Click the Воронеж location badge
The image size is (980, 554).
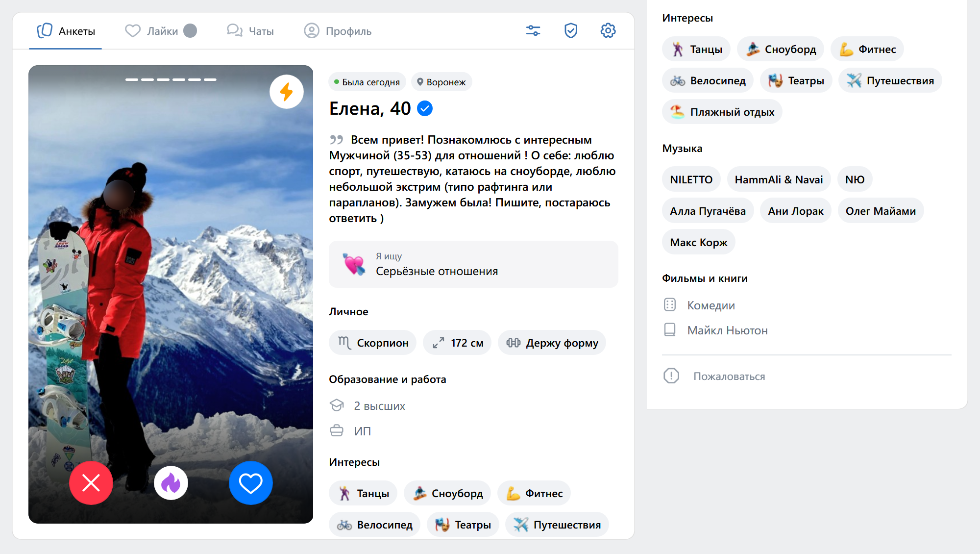point(441,82)
